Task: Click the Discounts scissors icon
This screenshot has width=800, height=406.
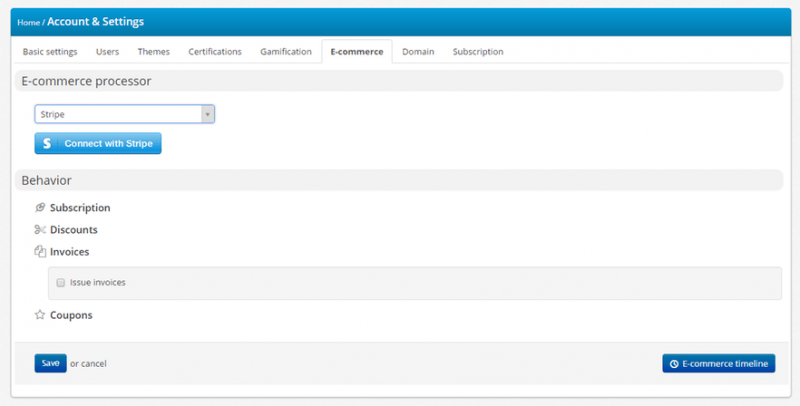Action: coord(40,230)
